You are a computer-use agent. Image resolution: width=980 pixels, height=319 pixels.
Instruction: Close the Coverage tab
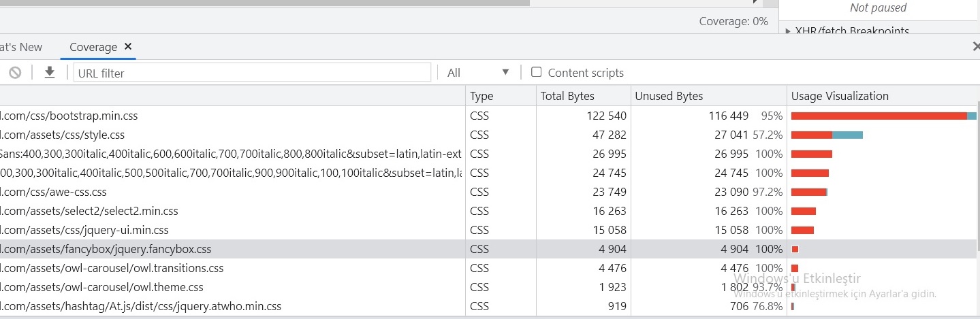(x=128, y=46)
